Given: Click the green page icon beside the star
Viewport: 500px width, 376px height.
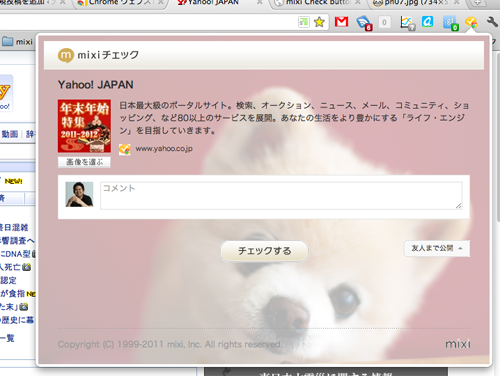Looking at the screenshot, I should coord(304,22).
